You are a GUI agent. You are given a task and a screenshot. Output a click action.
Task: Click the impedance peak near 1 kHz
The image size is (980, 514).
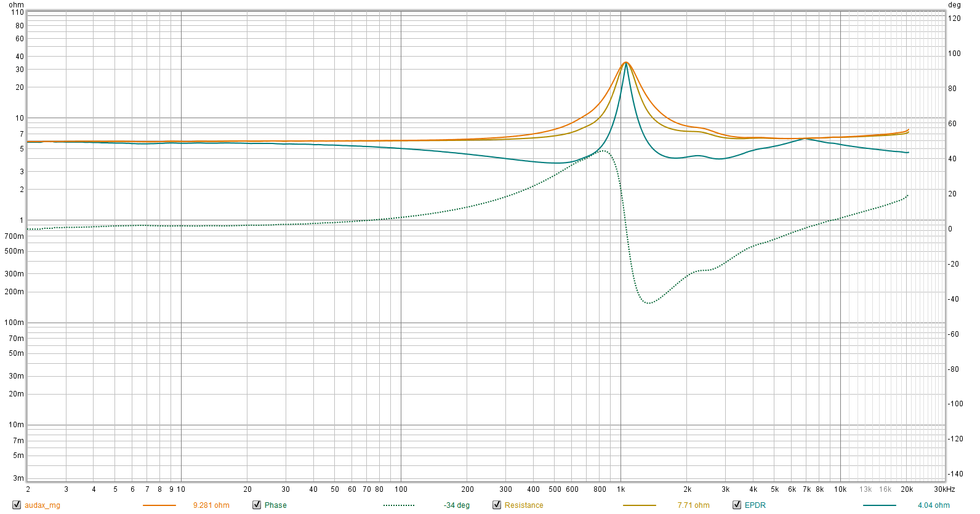coord(626,62)
